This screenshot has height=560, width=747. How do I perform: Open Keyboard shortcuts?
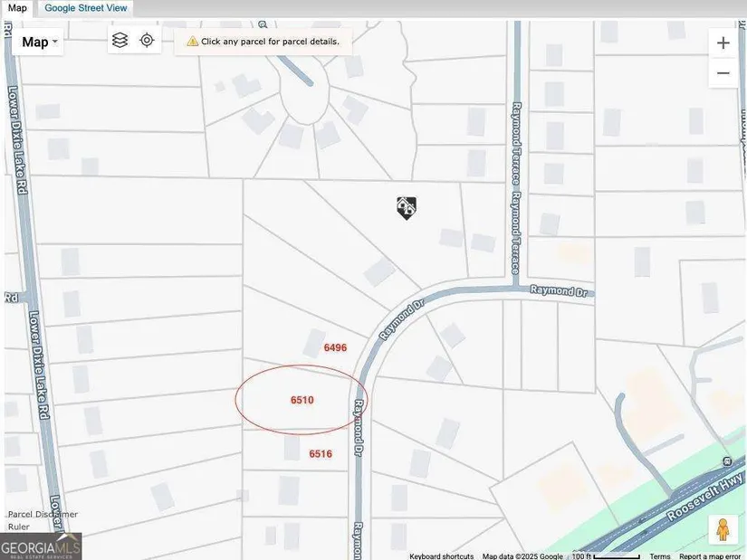pyautogui.click(x=441, y=556)
